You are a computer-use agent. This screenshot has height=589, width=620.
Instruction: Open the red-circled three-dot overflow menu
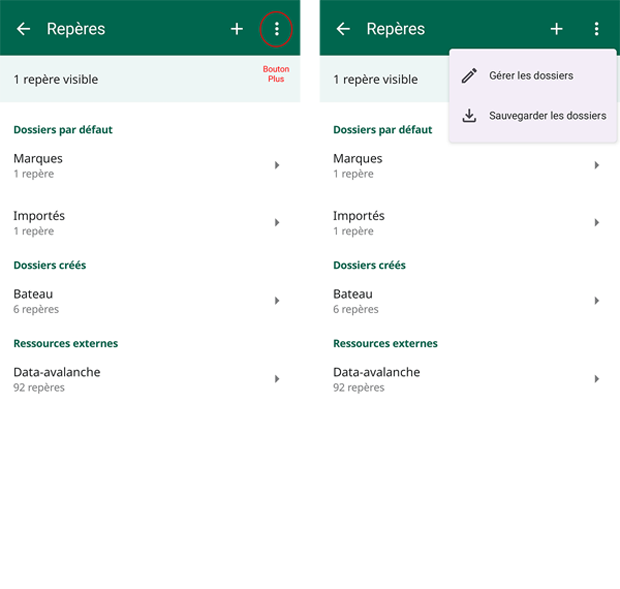click(x=276, y=30)
